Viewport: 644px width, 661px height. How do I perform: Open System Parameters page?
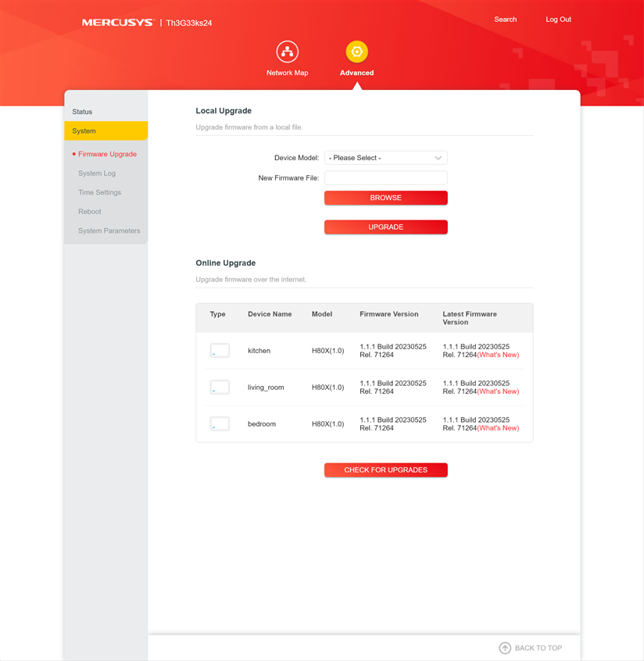(109, 230)
